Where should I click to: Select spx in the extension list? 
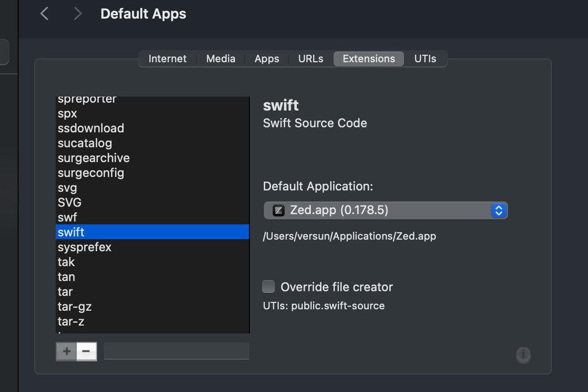click(152, 113)
